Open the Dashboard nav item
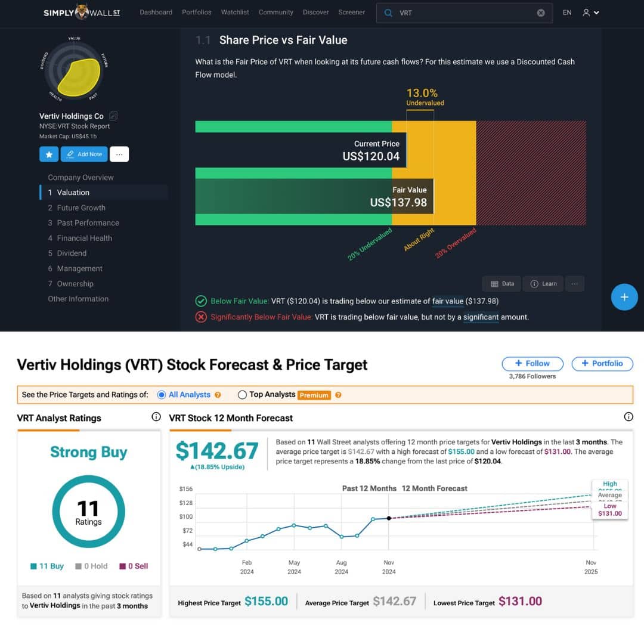 tap(156, 13)
